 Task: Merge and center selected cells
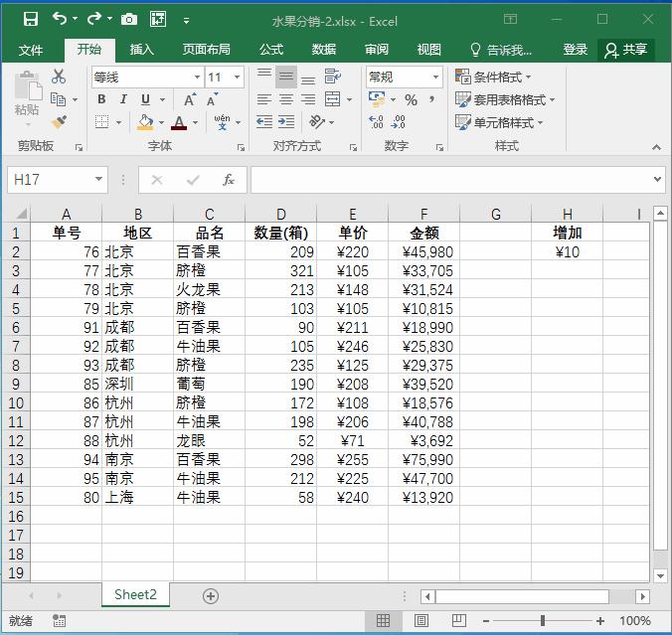pos(333,99)
